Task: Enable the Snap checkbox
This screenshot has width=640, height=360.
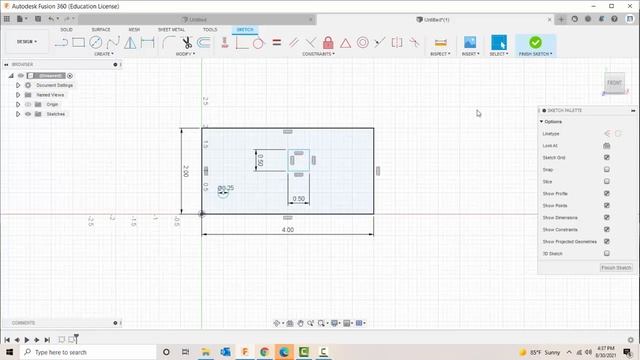Action: point(607,169)
